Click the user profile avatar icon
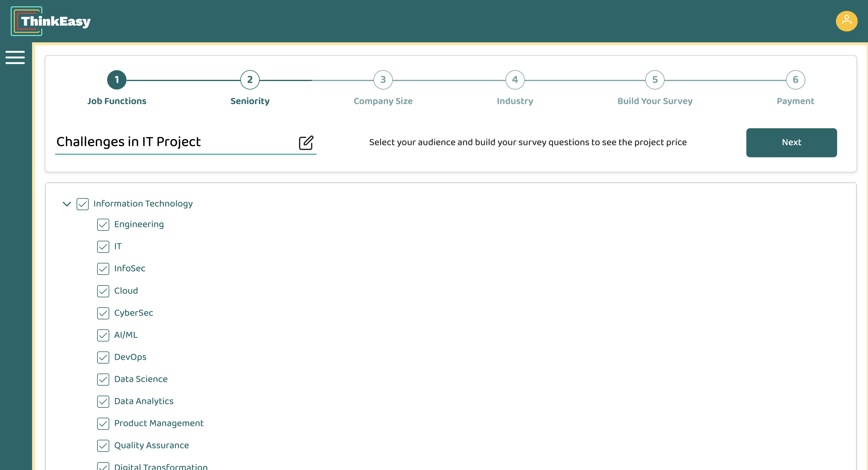 click(x=846, y=21)
